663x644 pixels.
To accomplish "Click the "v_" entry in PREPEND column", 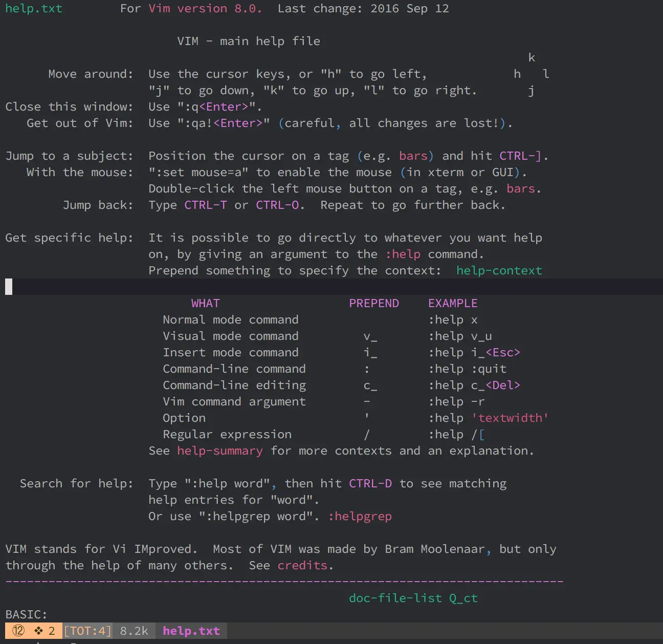I will pos(370,336).
